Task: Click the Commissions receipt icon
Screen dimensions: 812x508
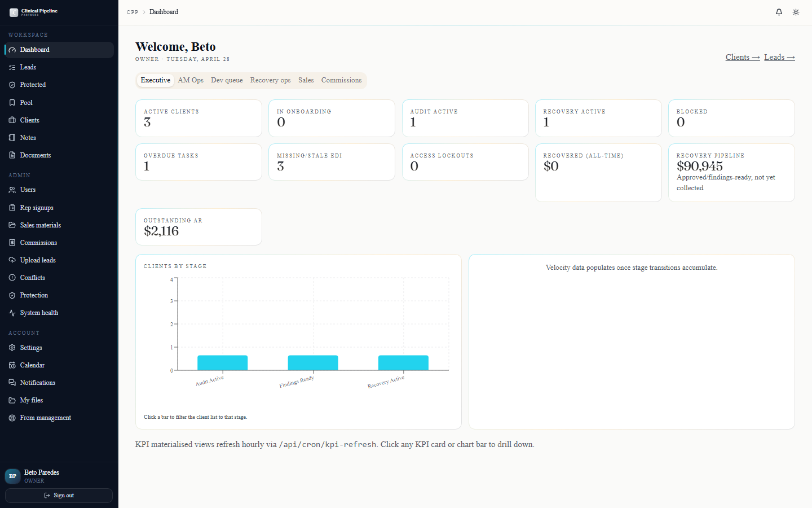Action: [x=12, y=243]
